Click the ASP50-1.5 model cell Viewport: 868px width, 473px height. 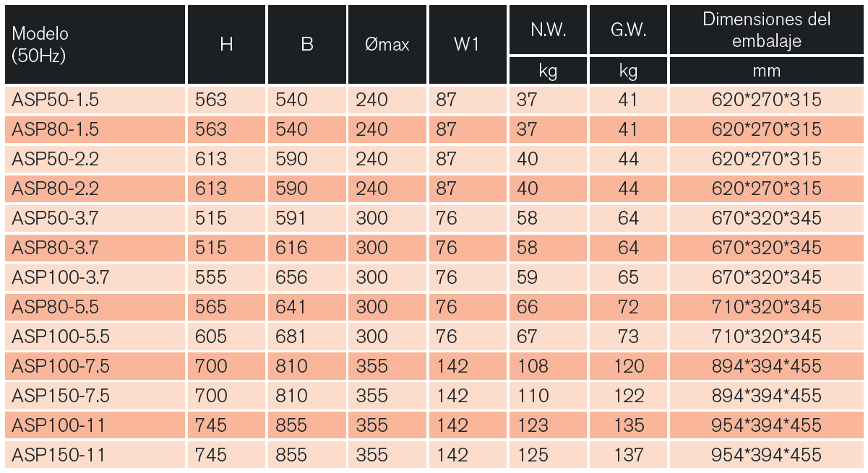coord(55,100)
